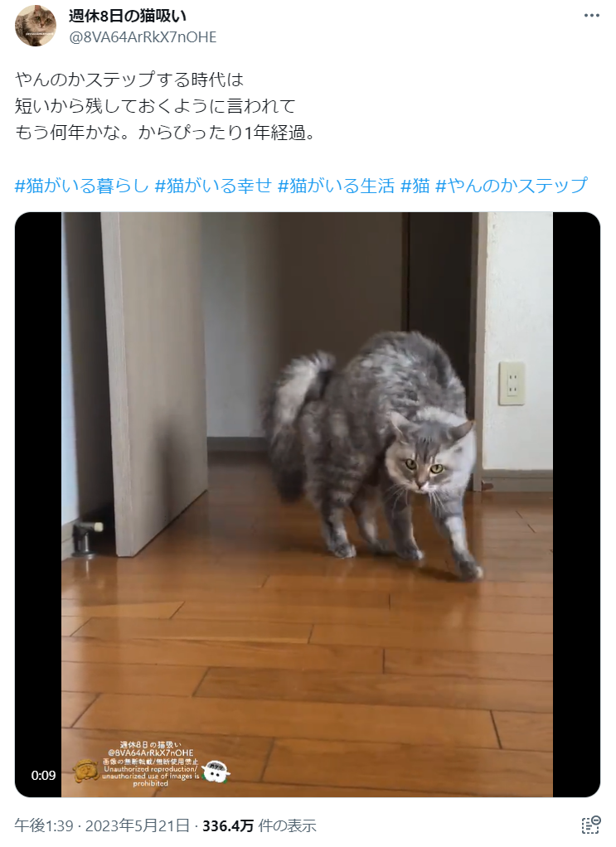Play the cat video
The height and width of the screenshot is (847, 616).
click(x=307, y=505)
